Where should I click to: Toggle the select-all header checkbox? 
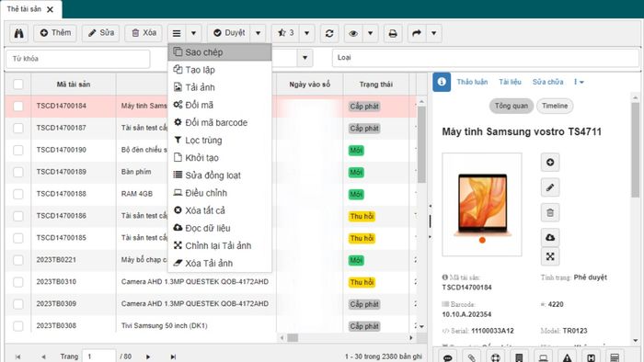(18, 85)
